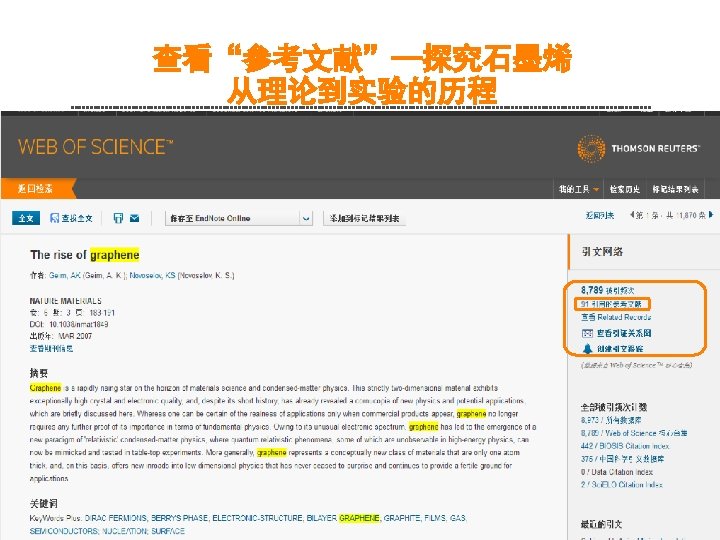Open 375 / 中国科学引文数据库 link
This screenshot has width=720, height=540.
point(622,458)
